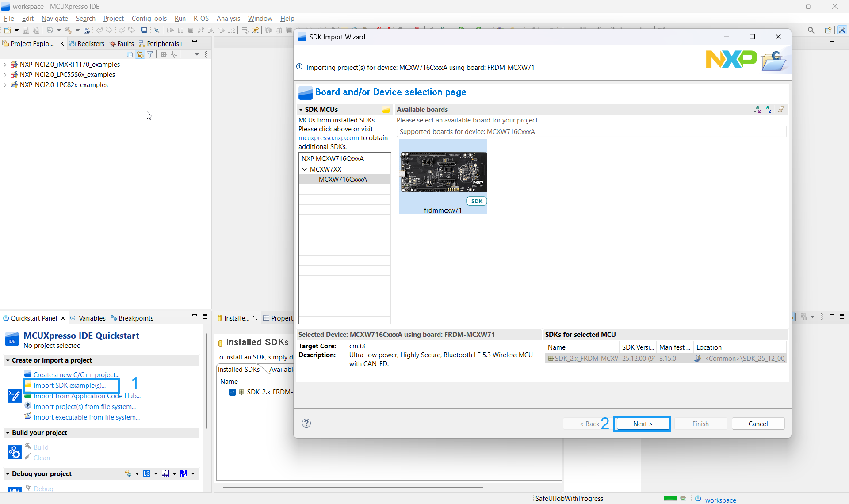This screenshot has width=849, height=504.
Task: Select the frdmmcxw71 board thumbnail
Action: click(443, 177)
